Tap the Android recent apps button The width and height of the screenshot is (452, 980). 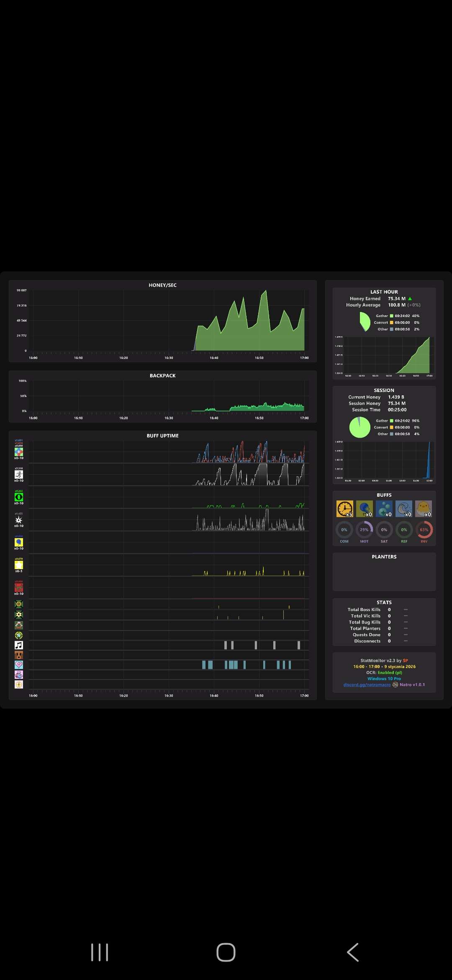pyautogui.click(x=100, y=952)
